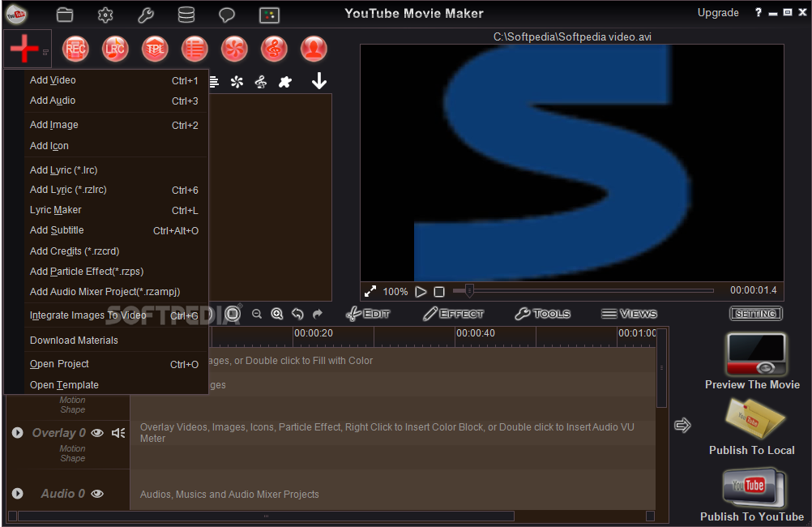812x527 pixels.
Task: Open the LRC lyric tool icon
Action: (115, 49)
